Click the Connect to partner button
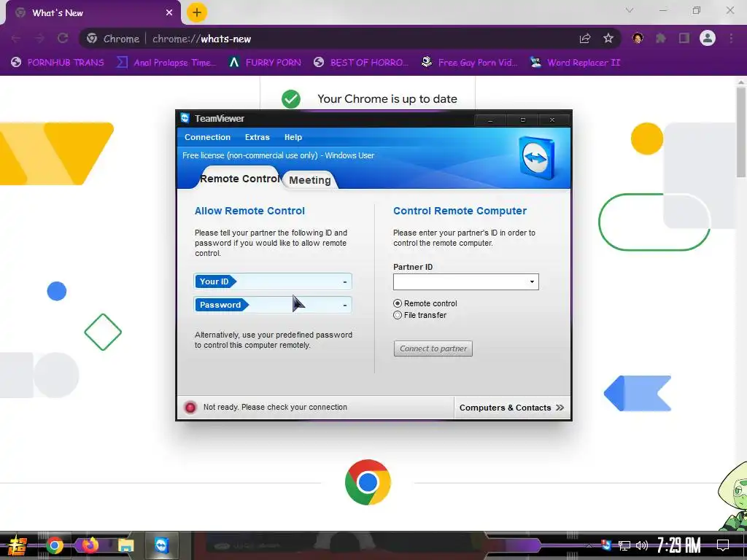This screenshot has width=747, height=560. click(433, 349)
